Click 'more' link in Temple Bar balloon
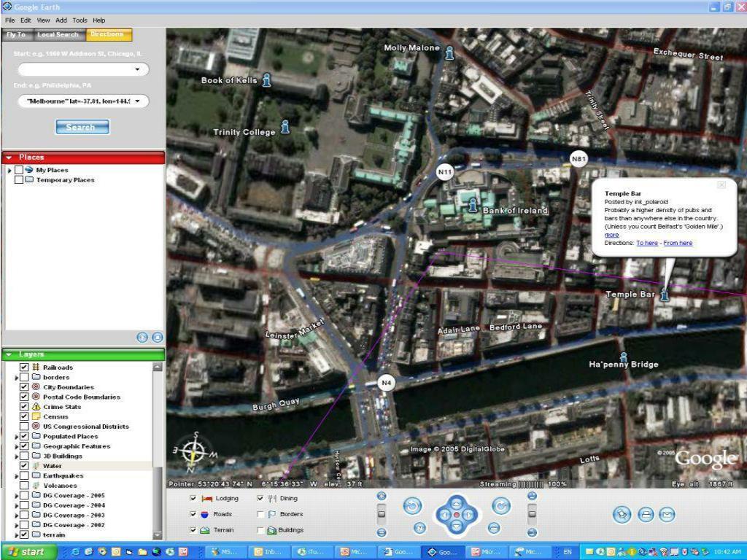This screenshot has width=747, height=560. coord(612,235)
